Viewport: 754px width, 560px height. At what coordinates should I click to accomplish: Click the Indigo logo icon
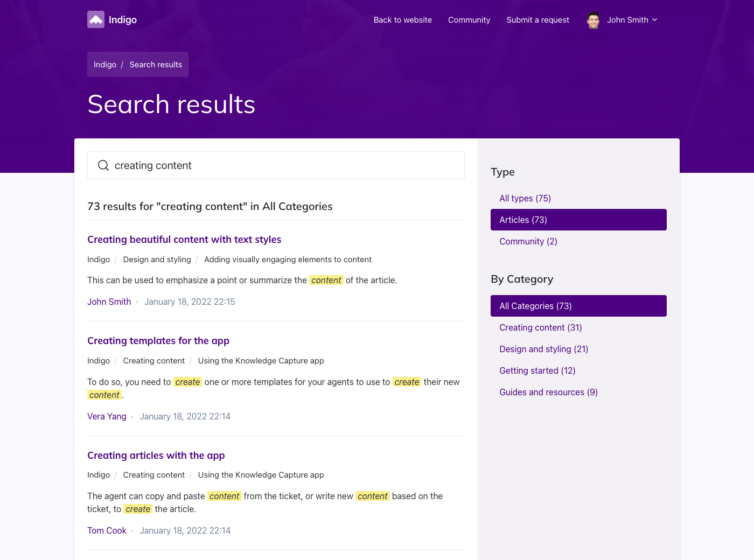pyautogui.click(x=96, y=20)
